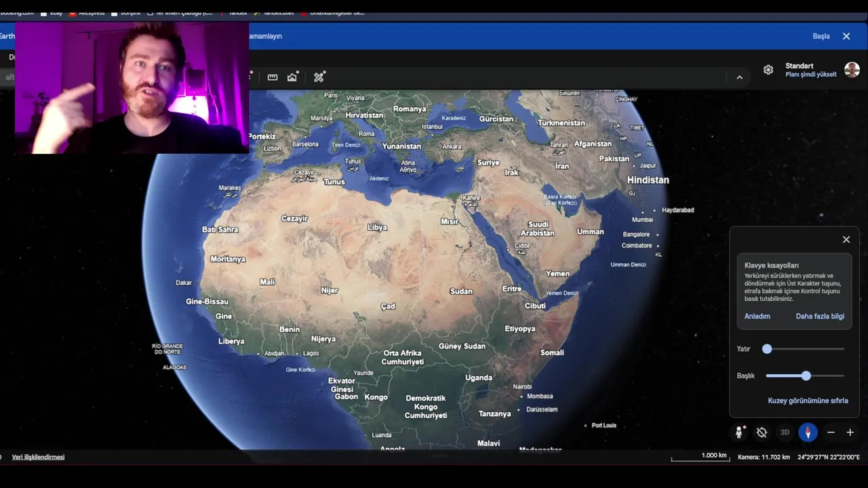This screenshot has width=868, height=488.
Task: Open 'Daha fazla bilgi' link
Action: click(820, 317)
